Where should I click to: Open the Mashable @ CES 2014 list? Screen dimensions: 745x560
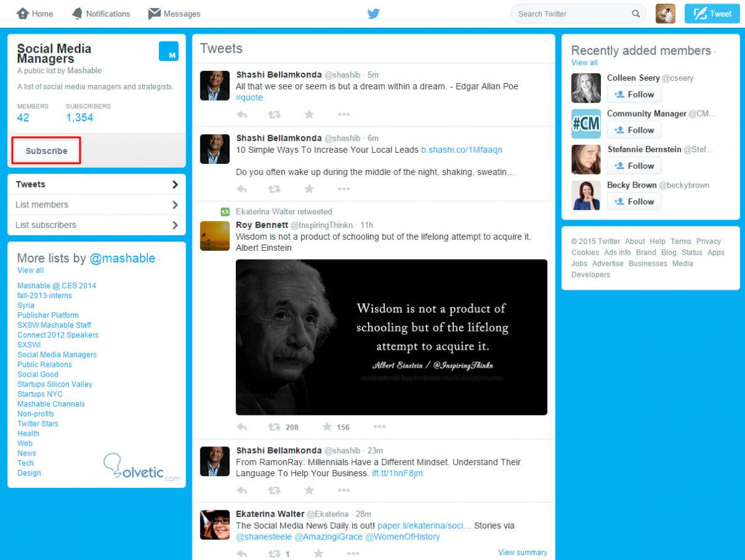[x=56, y=286]
